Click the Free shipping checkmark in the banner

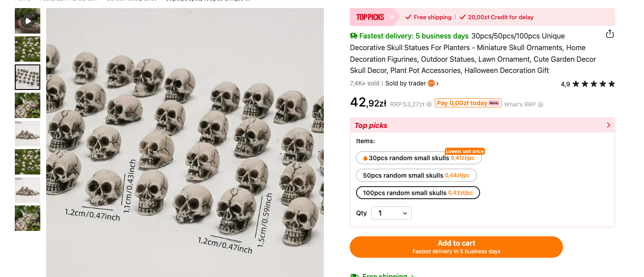[x=408, y=17]
